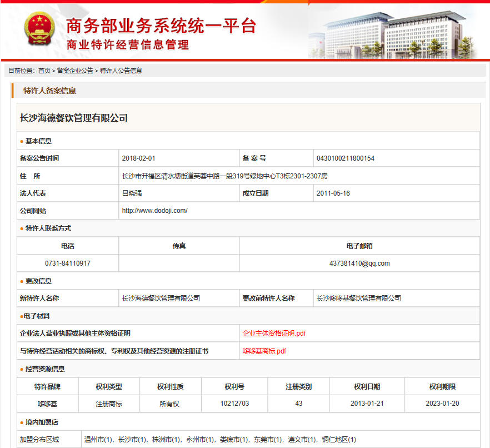Click the franchise distribution list starting 温州市(1)
490x448 pixels.
220,440
